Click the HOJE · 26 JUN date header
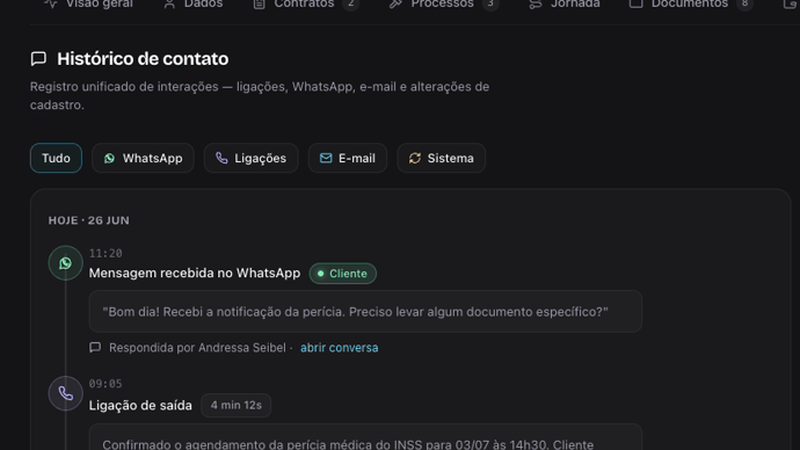 [89, 220]
